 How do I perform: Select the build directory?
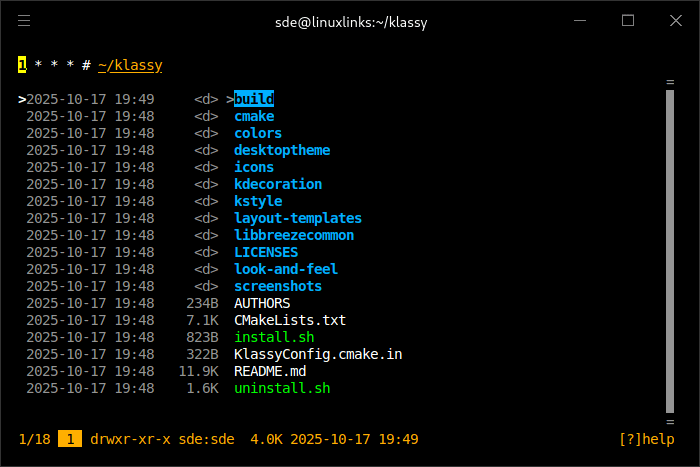pyautogui.click(x=254, y=99)
